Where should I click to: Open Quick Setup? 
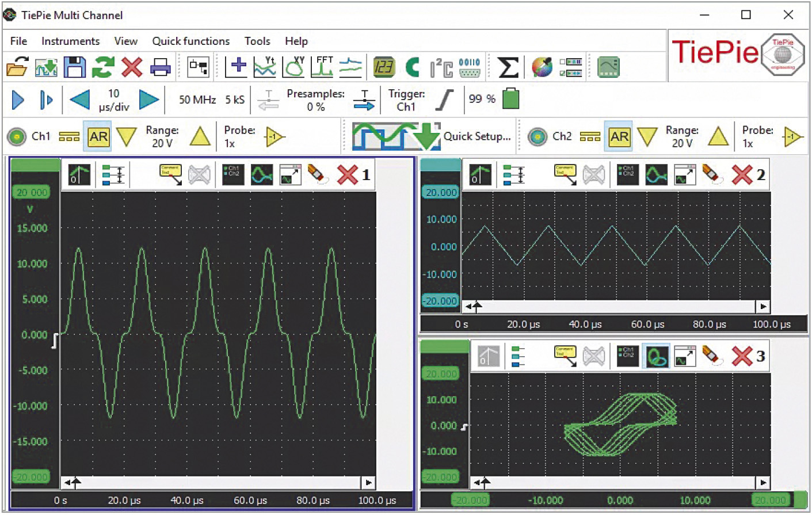(432, 136)
